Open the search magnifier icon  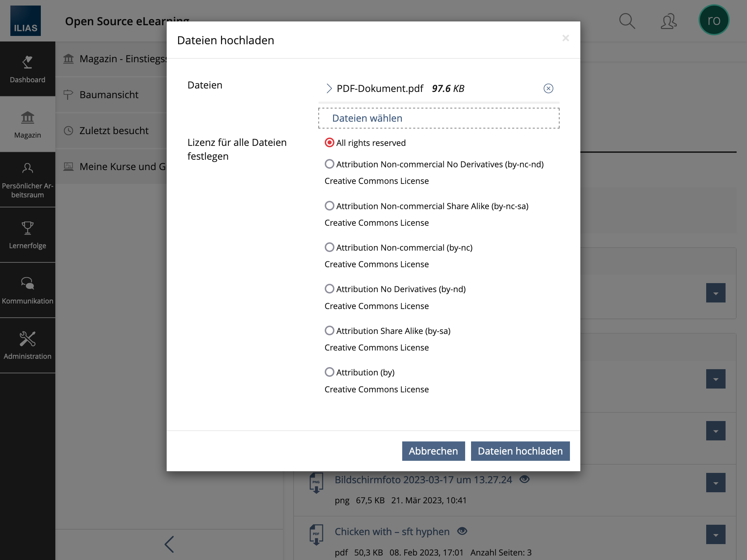click(627, 21)
